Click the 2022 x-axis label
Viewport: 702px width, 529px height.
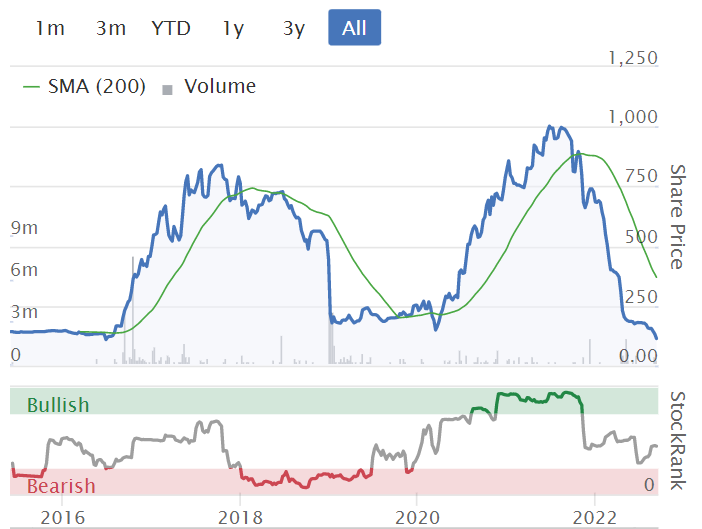(x=595, y=517)
